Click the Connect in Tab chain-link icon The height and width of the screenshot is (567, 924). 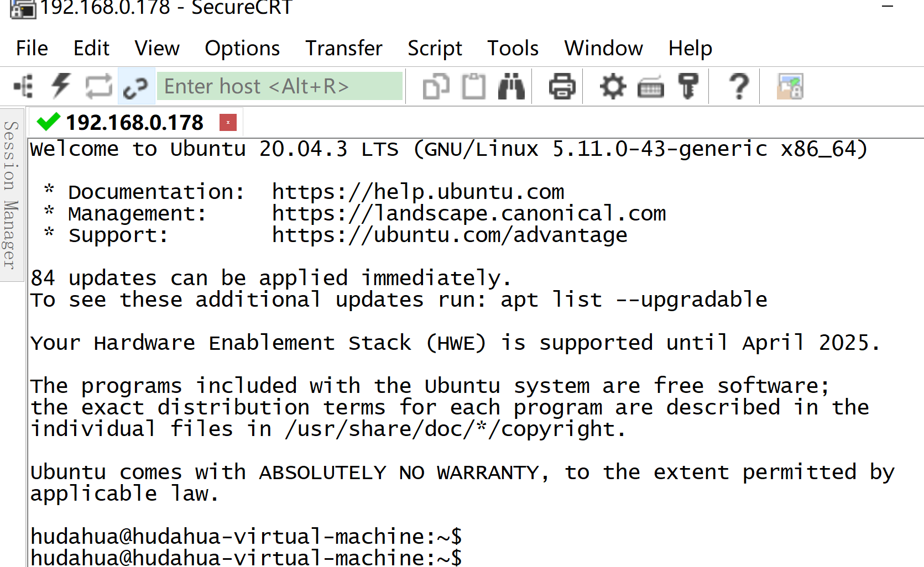(135, 87)
